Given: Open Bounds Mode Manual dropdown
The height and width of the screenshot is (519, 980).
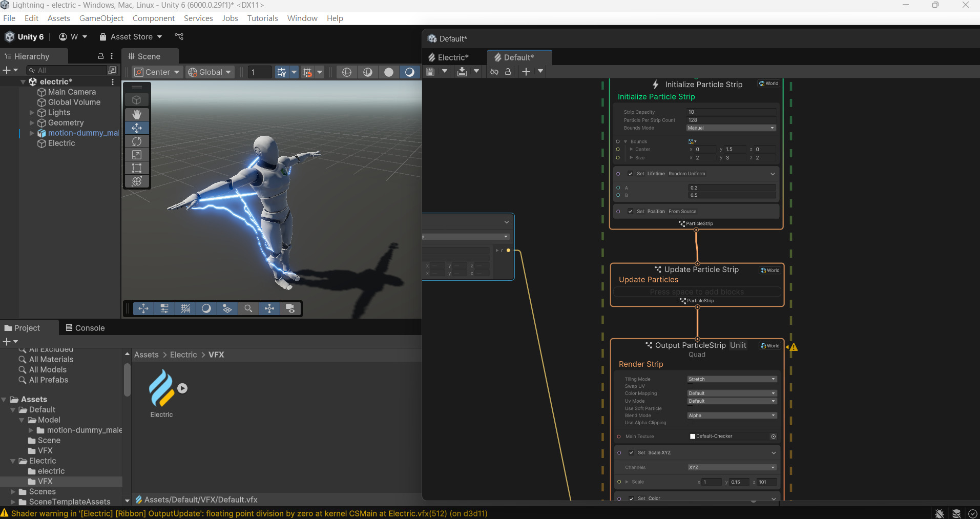Looking at the screenshot, I should pyautogui.click(x=731, y=128).
